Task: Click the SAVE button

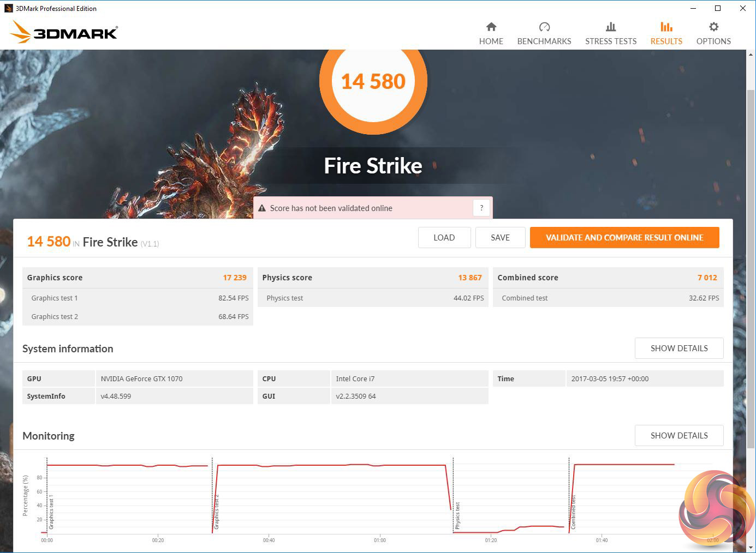Action: [x=500, y=238]
